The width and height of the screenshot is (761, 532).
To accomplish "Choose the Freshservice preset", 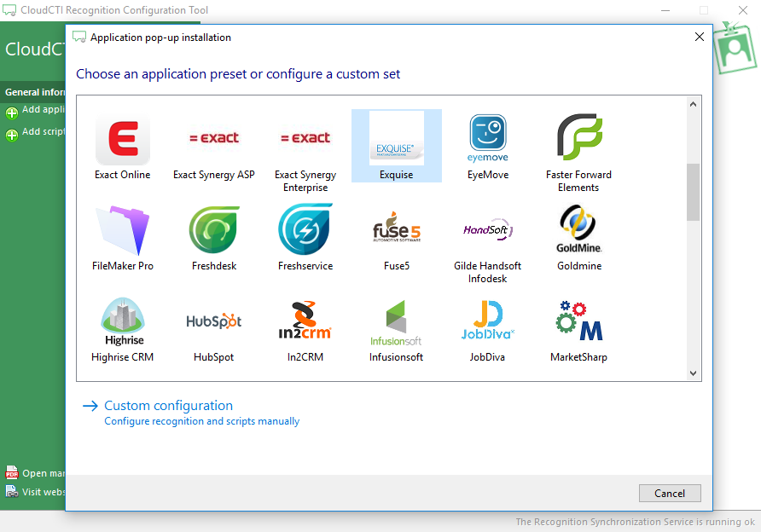I will pyautogui.click(x=305, y=237).
